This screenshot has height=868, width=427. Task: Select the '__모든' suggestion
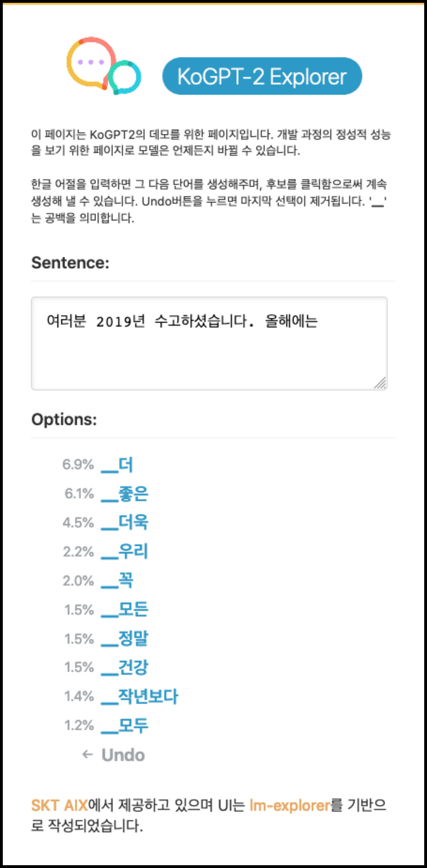point(125,610)
